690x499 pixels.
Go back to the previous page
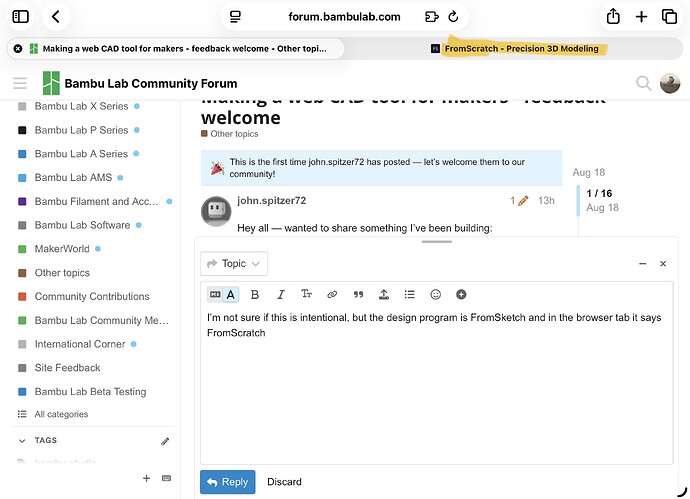click(x=56, y=17)
